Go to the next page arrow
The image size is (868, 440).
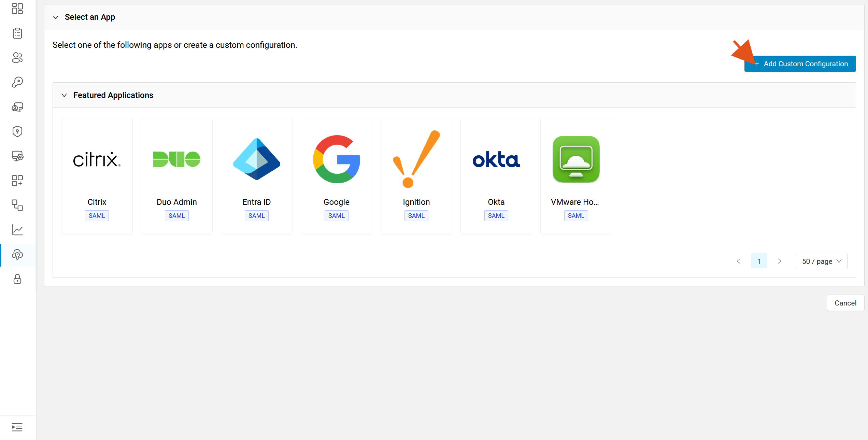(780, 261)
